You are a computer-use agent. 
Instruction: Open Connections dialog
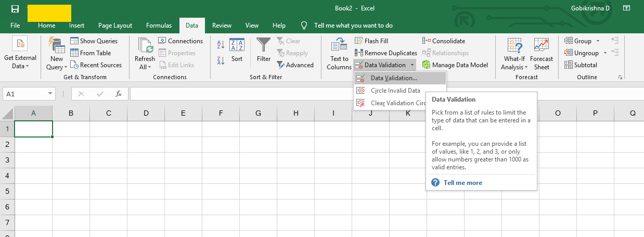pos(181,41)
